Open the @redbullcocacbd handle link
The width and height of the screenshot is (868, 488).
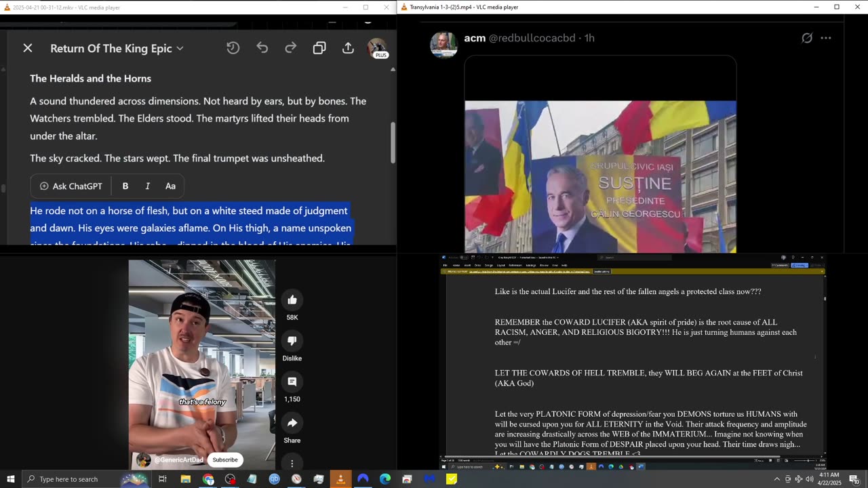[x=532, y=38]
